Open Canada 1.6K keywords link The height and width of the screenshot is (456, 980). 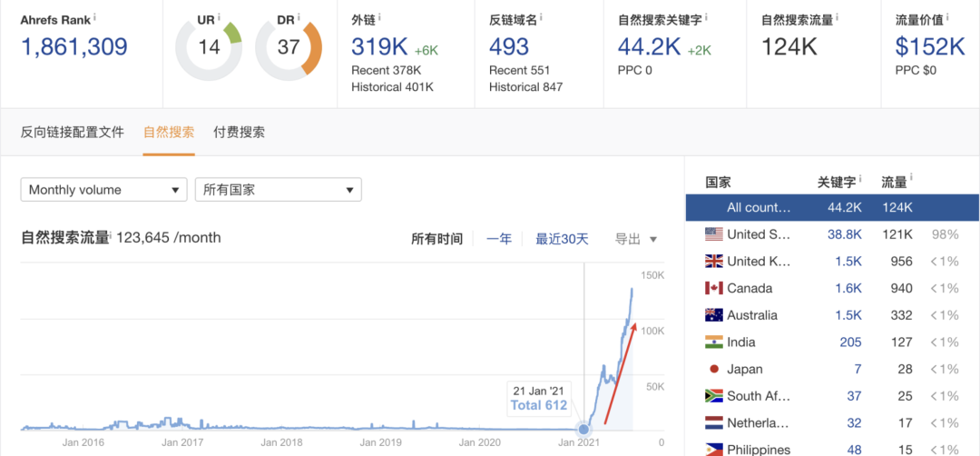pyautogui.click(x=848, y=288)
